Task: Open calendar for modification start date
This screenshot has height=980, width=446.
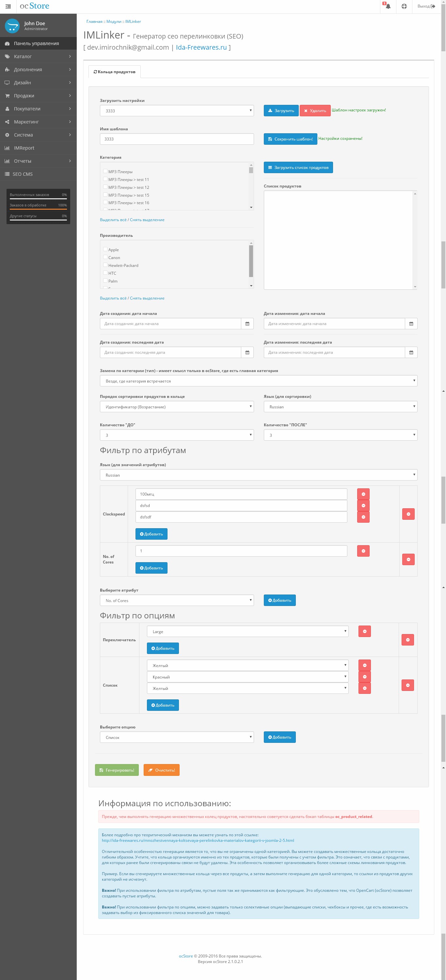Action: pos(411,324)
